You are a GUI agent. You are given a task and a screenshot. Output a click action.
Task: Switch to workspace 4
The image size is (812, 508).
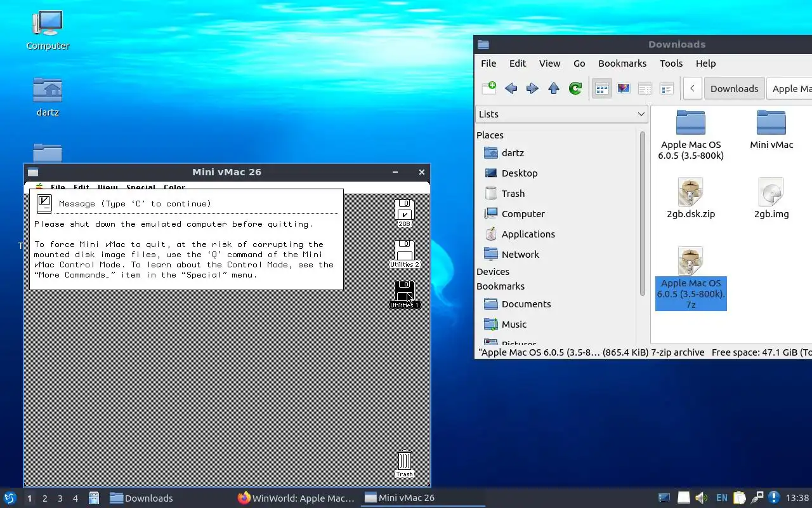[x=75, y=498]
